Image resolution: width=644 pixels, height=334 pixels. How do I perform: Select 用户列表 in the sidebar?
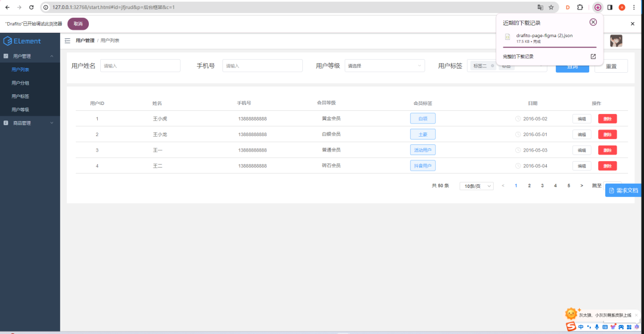pos(30,69)
